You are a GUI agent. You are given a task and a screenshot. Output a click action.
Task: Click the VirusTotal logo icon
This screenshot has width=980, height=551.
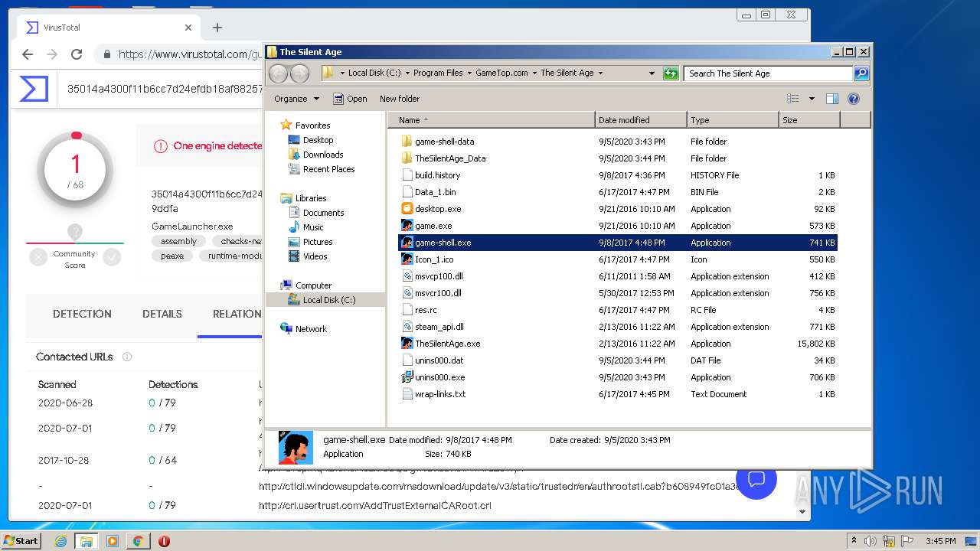[x=34, y=88]
